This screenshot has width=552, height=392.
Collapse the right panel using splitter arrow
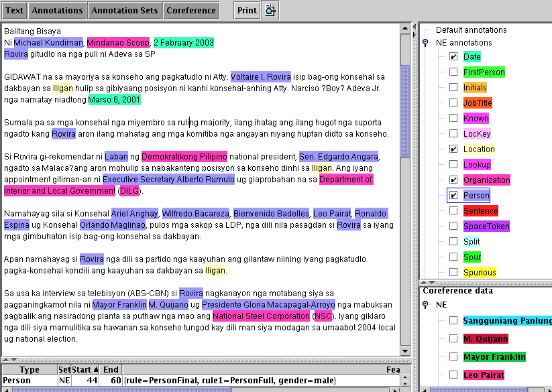coord(415,34)
